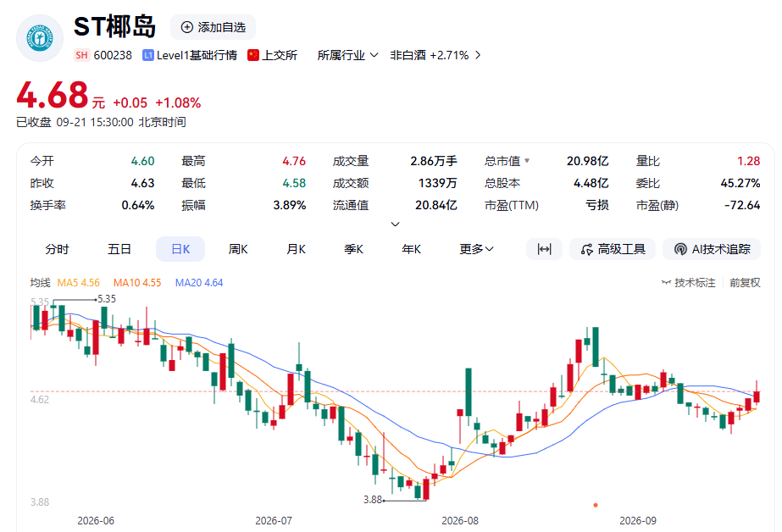Viewport: 782px width, 532px height.
Task: Select the 周K chart tab
Action: (x=238, y=249)
